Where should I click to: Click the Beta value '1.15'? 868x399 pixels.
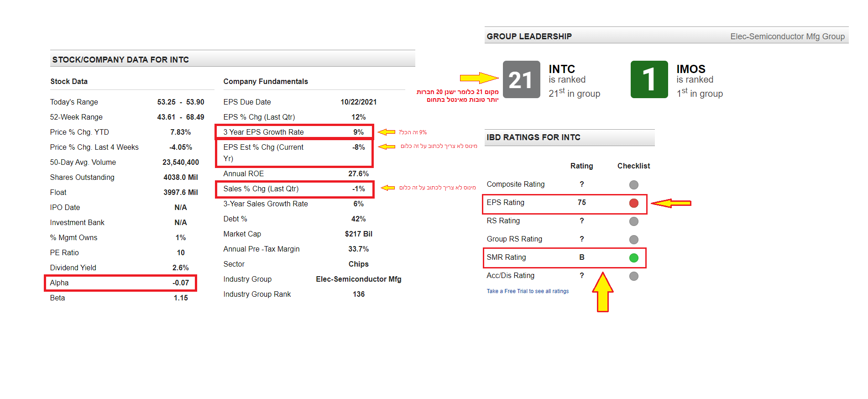click(x=181, y=298)
